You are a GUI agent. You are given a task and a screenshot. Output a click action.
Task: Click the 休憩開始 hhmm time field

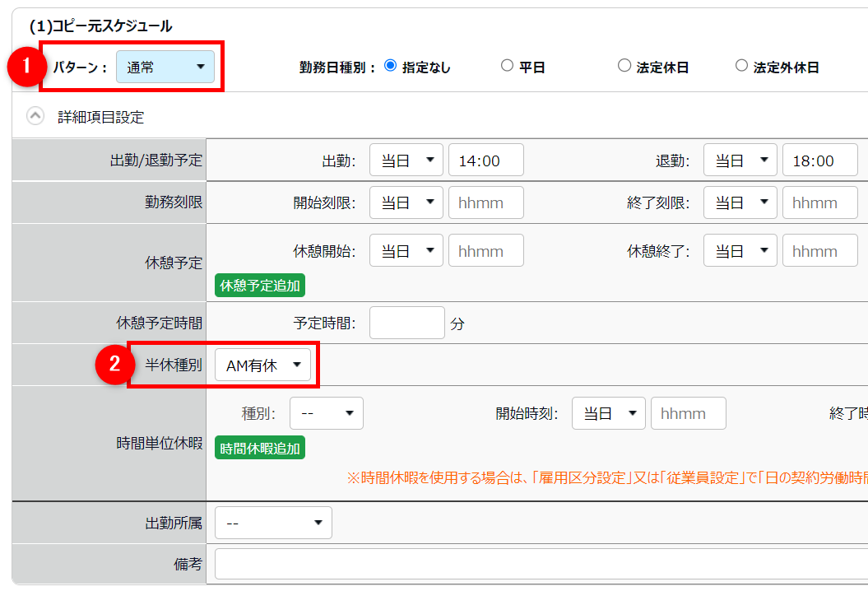(485, 251)
